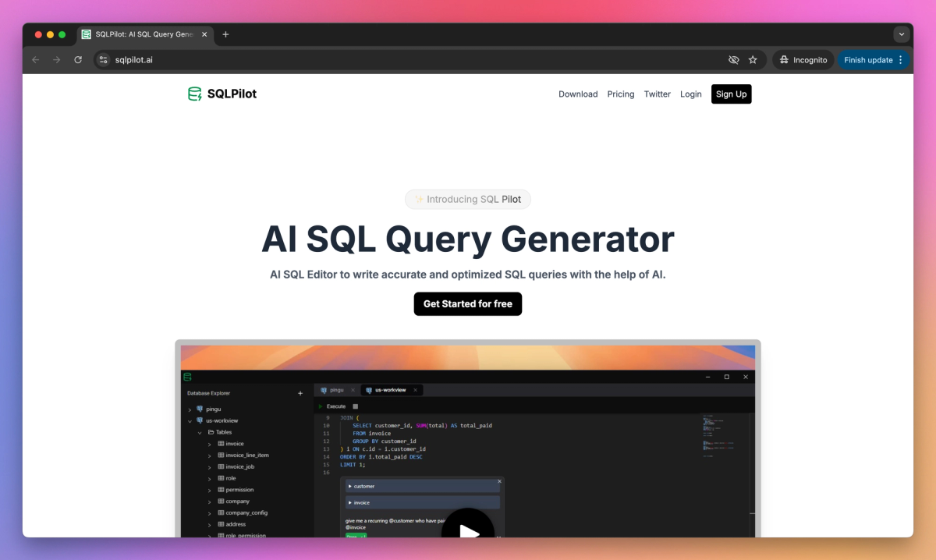The image size is (936, 560).
Task: Bookmark this page with the star icon
Action: point(753,59)
